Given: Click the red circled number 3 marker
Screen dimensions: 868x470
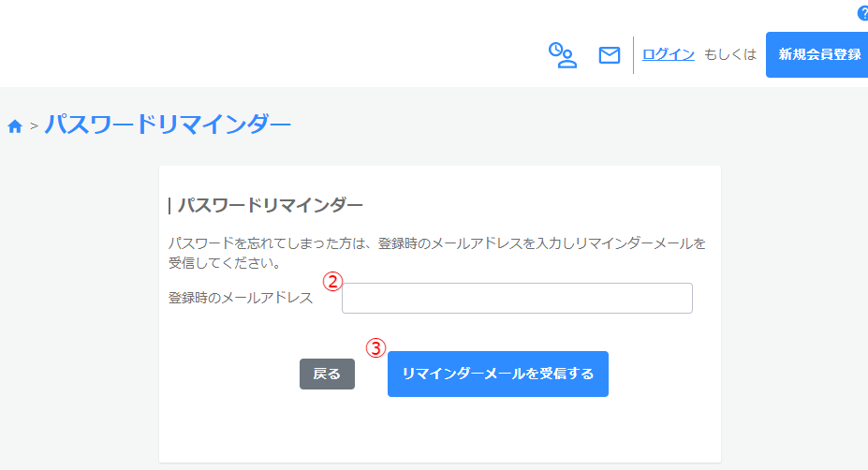Looking at the screenshot, I should pyautogui.click(x=375, y=347).
